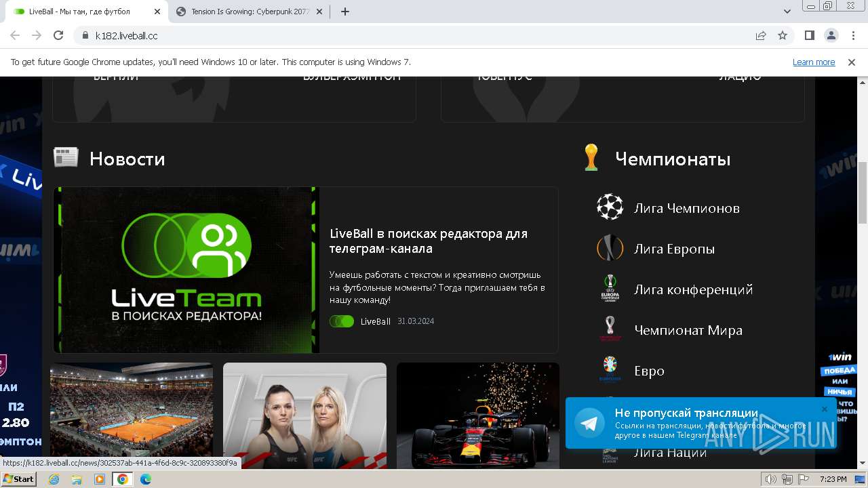Share this page via the share icon

[761, 35]
